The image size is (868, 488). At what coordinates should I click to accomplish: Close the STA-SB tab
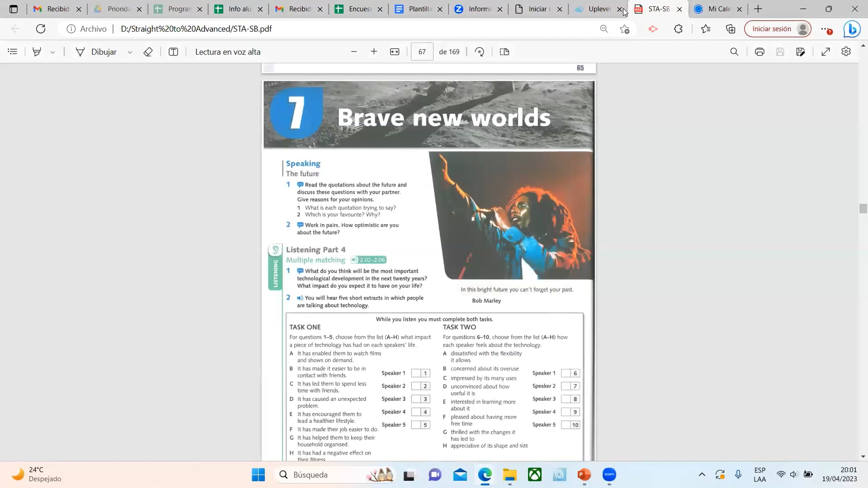[679, 9]
